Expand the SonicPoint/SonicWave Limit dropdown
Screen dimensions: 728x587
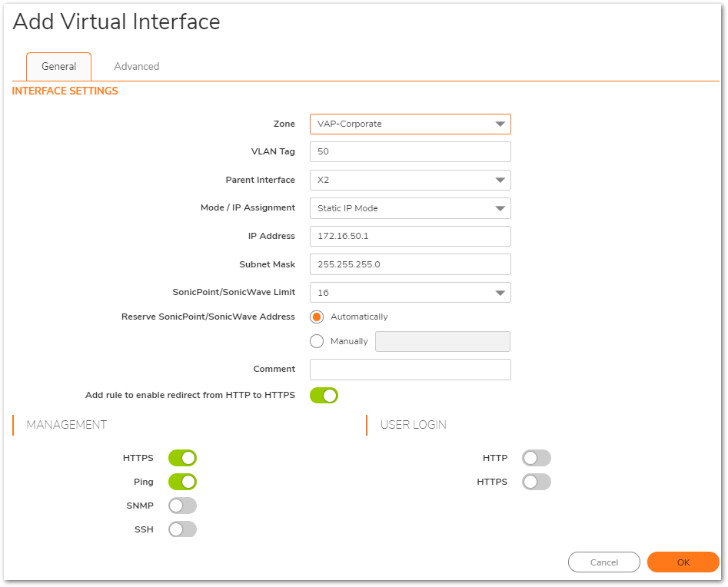tap(410, 293)
